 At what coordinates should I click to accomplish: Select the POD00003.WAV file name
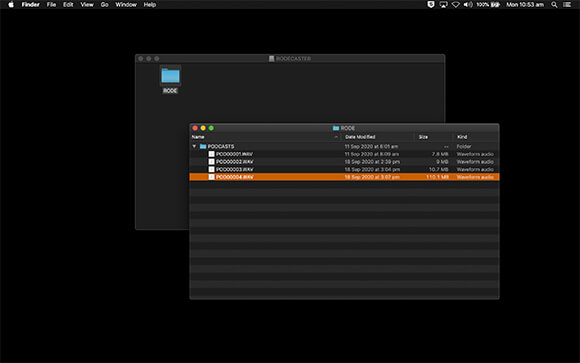[x=235, y=169]
